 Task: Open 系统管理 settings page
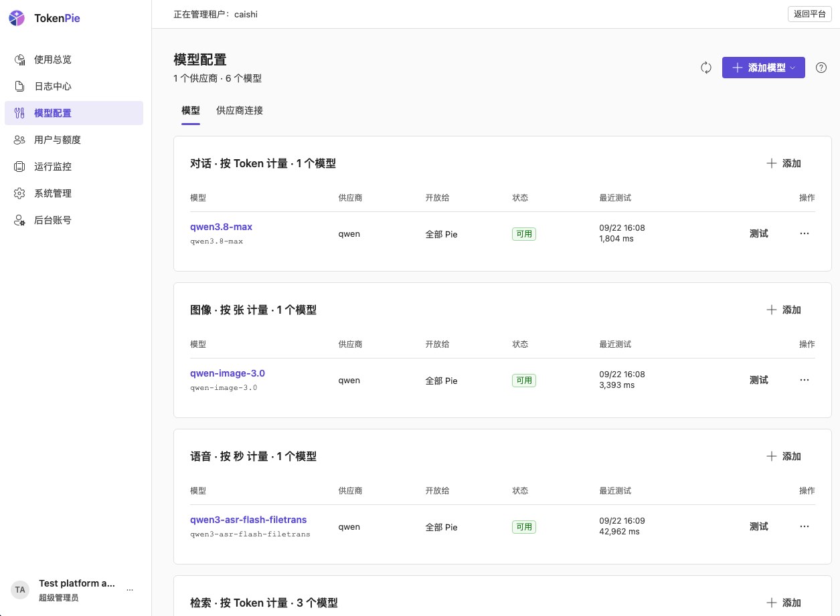click(x=74, y=193)
